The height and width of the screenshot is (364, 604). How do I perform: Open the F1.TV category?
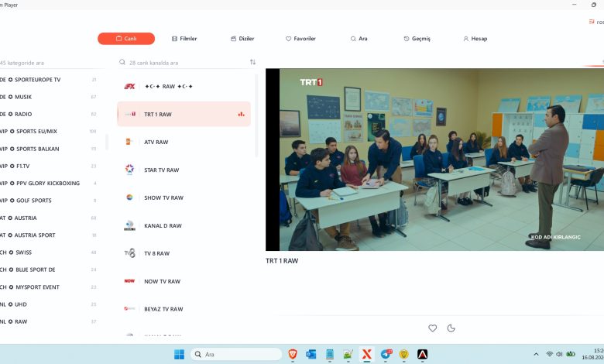pos(50,166)
